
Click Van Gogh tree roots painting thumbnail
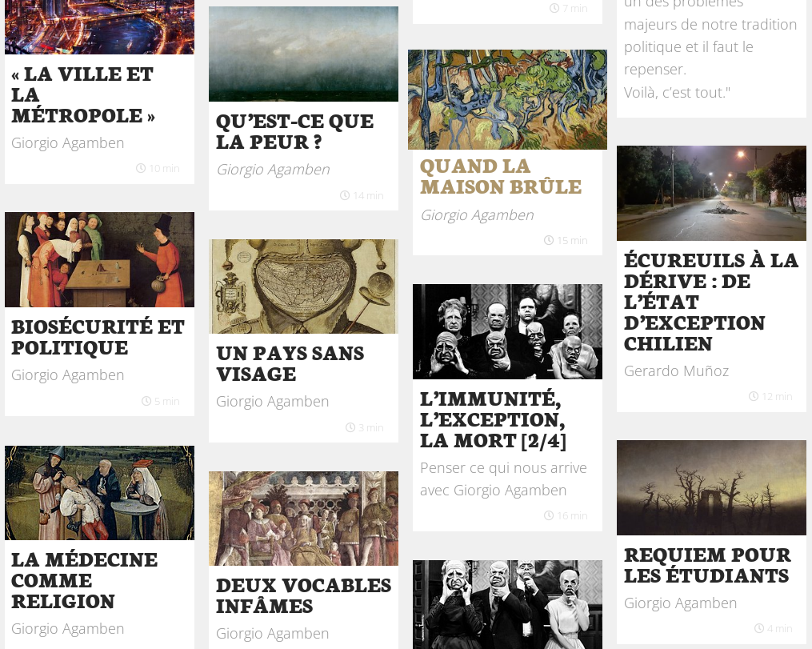click(x=507, y=99)
